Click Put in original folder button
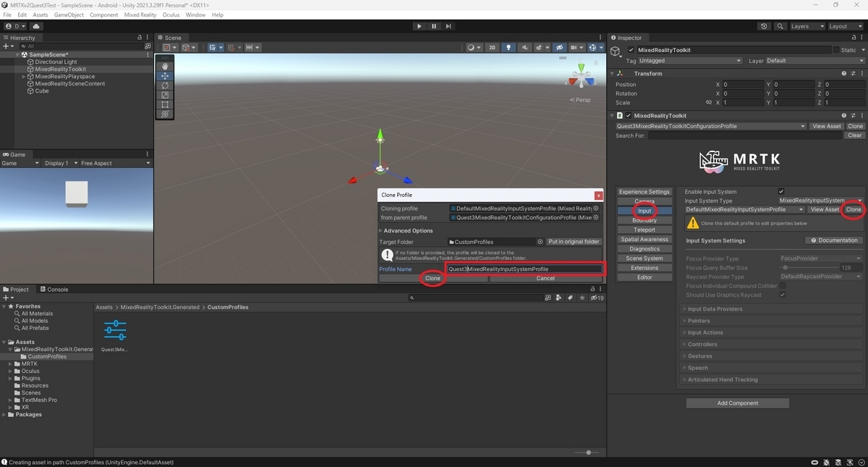 pyautogui.click(x=574, y=242)
